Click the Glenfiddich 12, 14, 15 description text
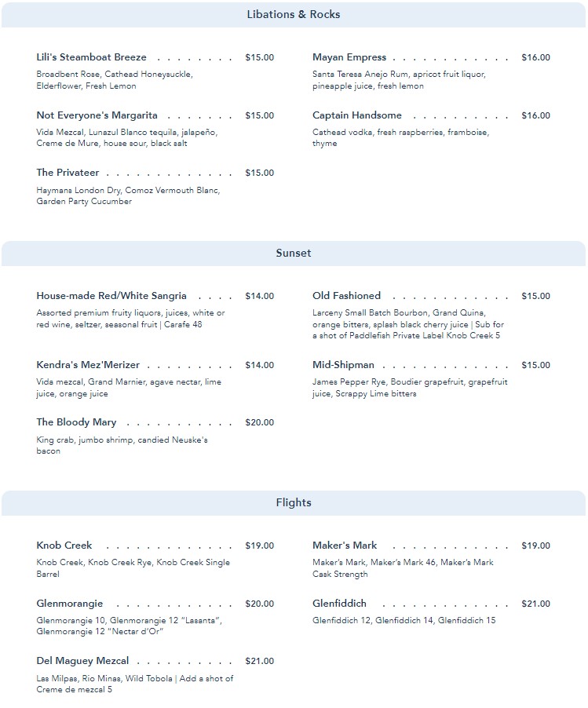Viewport: 588px width, 708px height. coord(404,621)
